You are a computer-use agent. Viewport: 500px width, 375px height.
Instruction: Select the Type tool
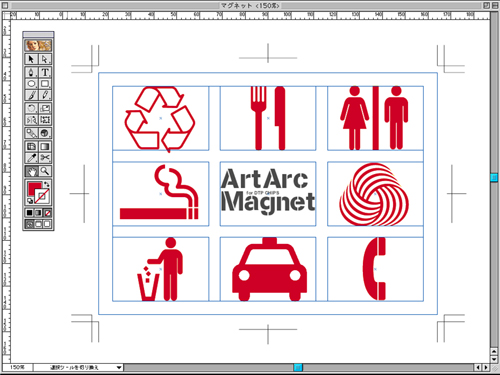45,72
